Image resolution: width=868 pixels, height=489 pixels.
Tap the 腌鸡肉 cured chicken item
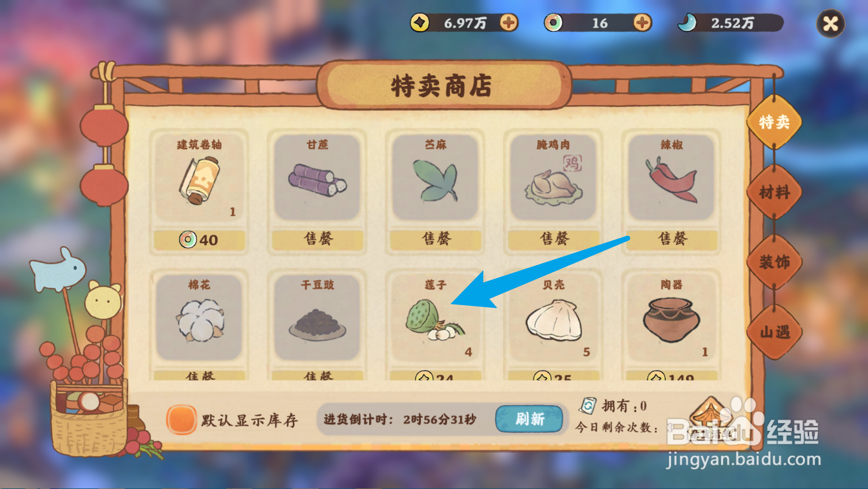point(553,180)
